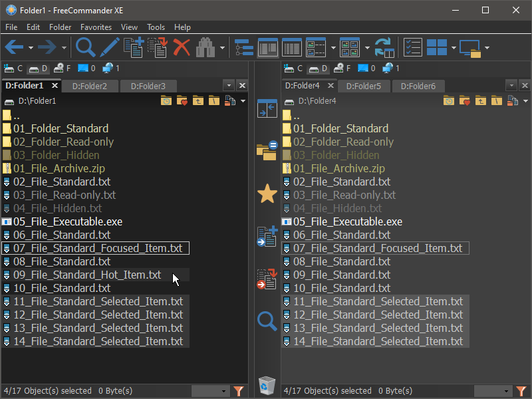Viewport: 532px width, 399px height.
Task: Open the left panel tab list dropdown
Action: (x=229, y=86)
